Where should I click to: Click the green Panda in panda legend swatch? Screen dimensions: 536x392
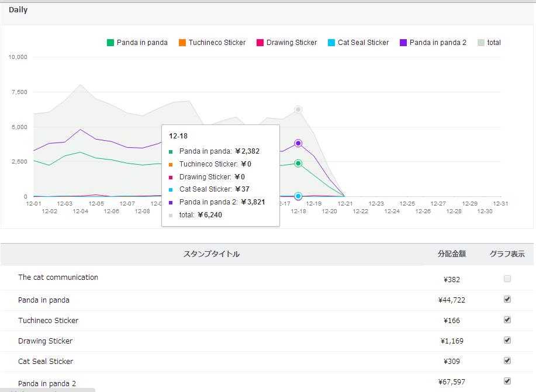coord(110,43)
